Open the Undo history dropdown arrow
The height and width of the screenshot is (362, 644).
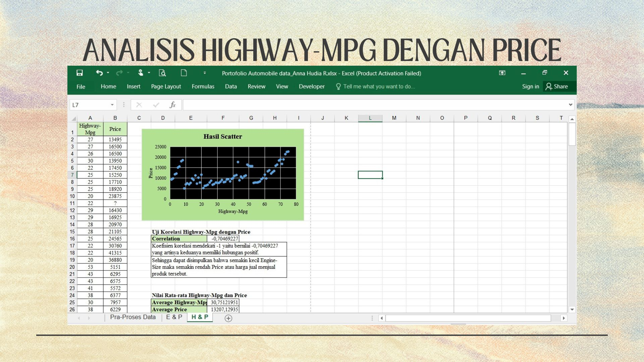click(108, 73)
